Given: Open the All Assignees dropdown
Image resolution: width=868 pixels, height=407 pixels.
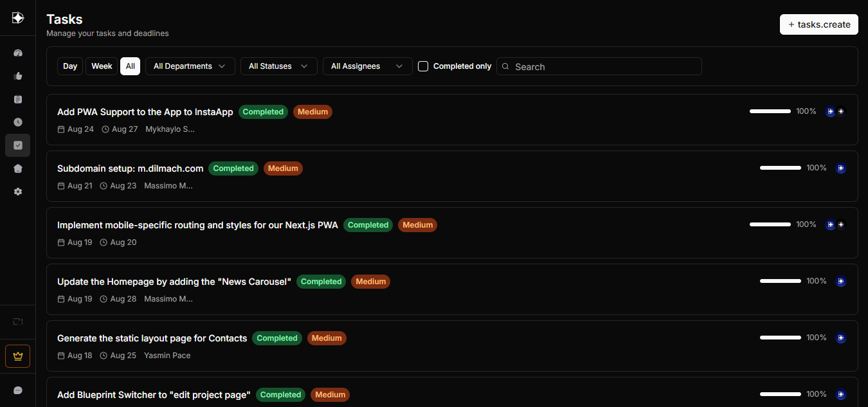Looking at the screenshot, I should click(x=368, y=66).
